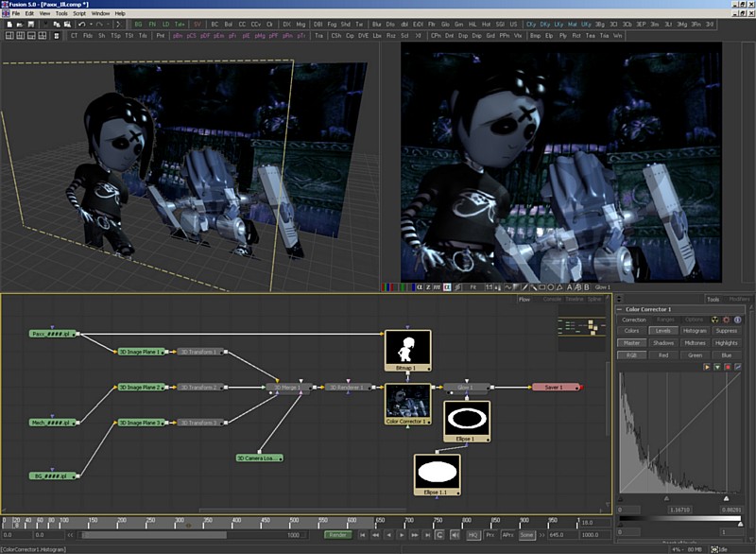Click the play forward button
Viewport: 756px width, 554px height.
pos(402,535)
